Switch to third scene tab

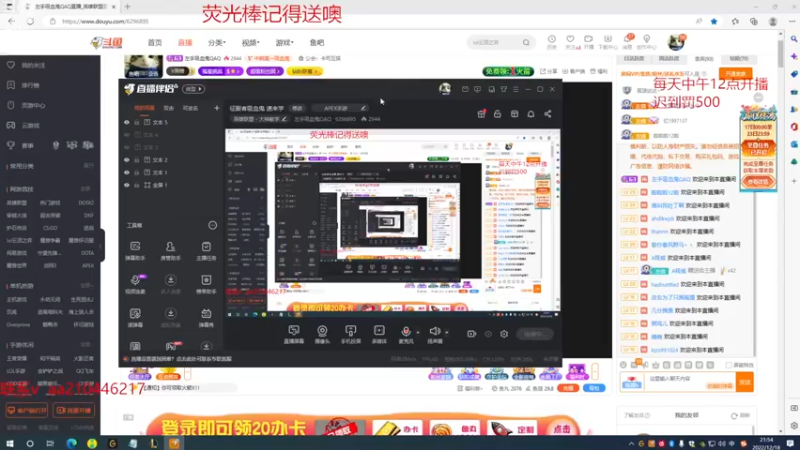tap(190, 108)
